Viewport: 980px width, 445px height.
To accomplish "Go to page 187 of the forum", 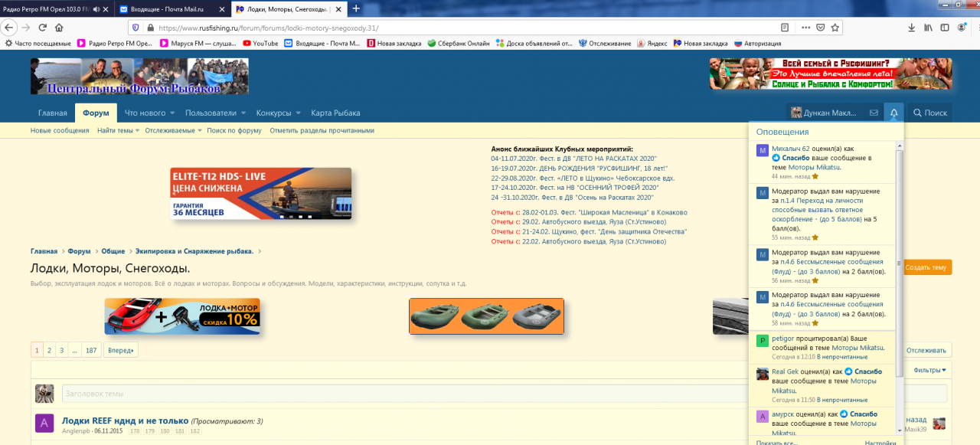I will point(91,350).
